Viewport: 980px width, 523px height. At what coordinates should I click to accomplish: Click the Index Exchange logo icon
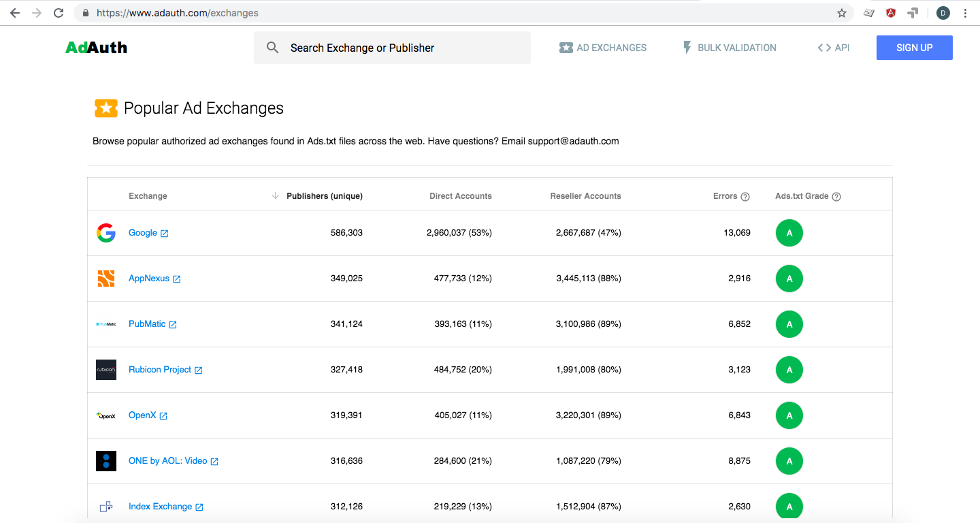[x=106, y=506]
